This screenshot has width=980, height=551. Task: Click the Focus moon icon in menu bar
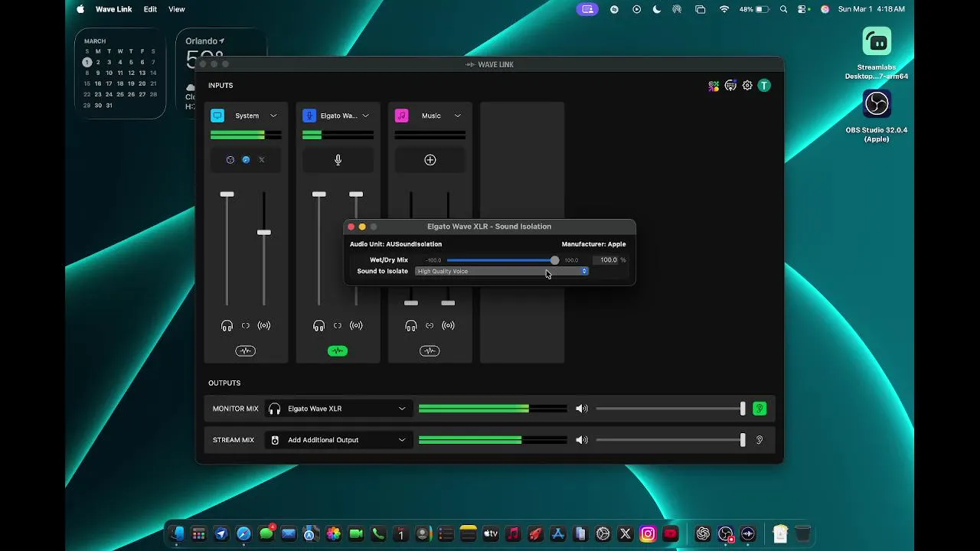pos(657,9)
